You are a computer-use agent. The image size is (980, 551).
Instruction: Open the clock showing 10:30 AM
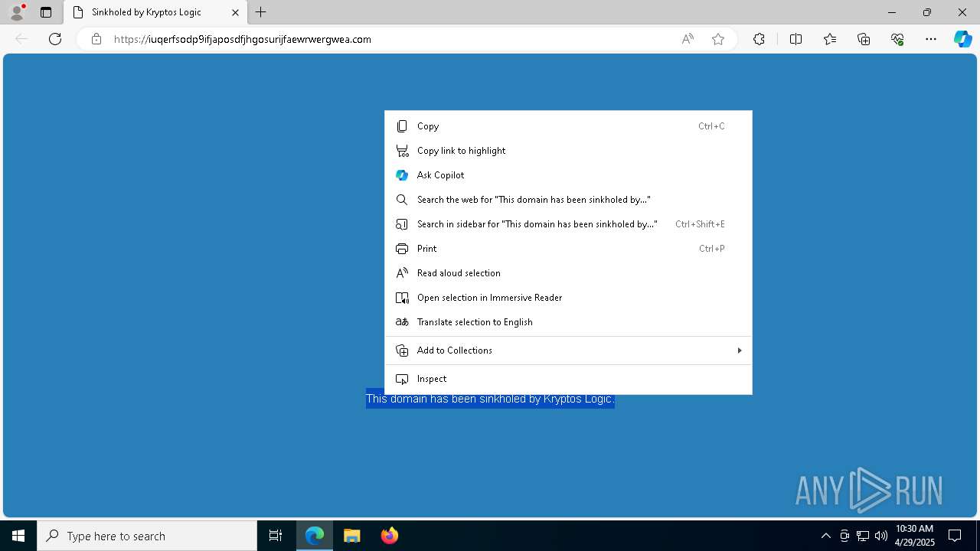914,536
